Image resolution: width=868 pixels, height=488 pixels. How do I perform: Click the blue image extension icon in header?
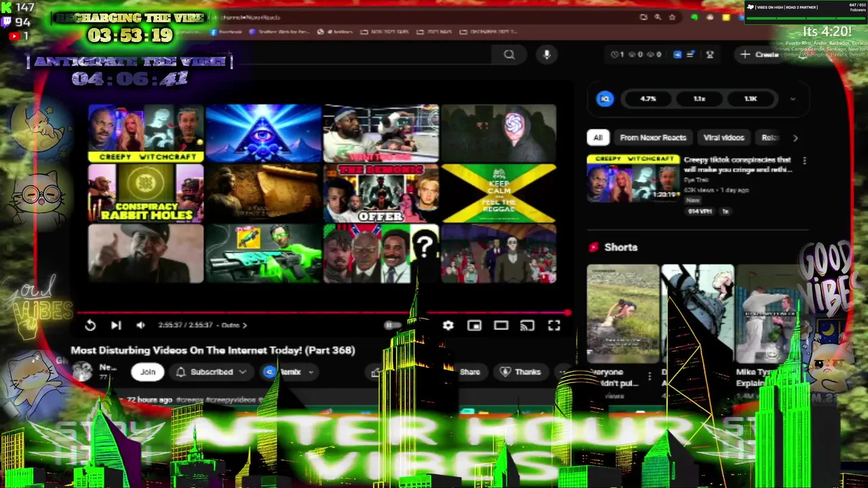point(677,55)
